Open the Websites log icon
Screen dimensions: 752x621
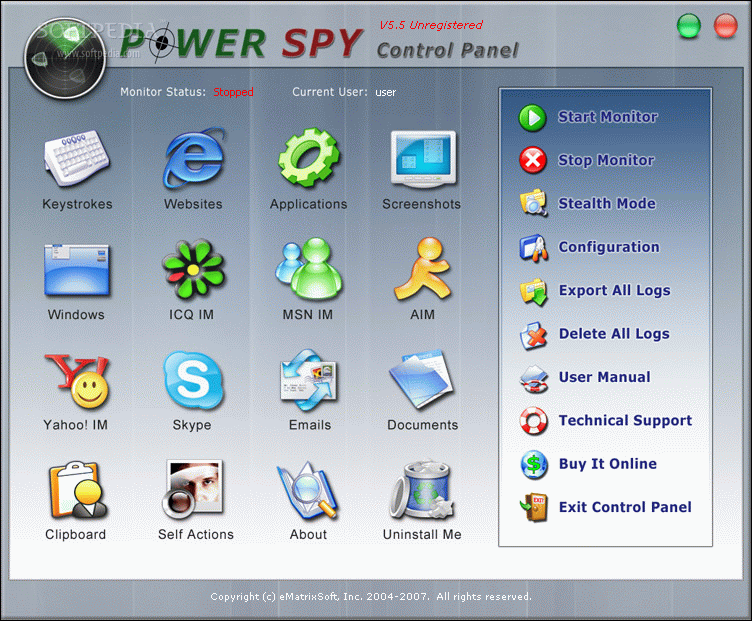tap(194, 158)
